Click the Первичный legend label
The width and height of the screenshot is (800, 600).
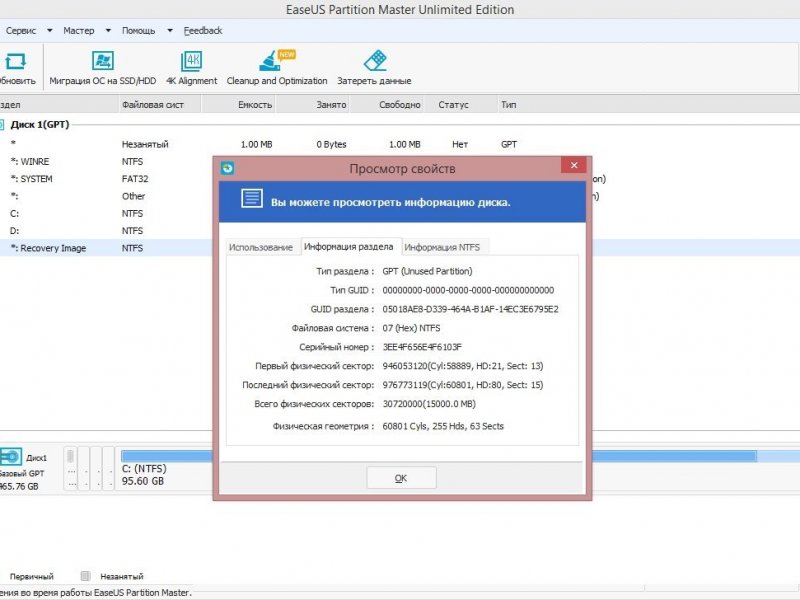click(32, 577)
